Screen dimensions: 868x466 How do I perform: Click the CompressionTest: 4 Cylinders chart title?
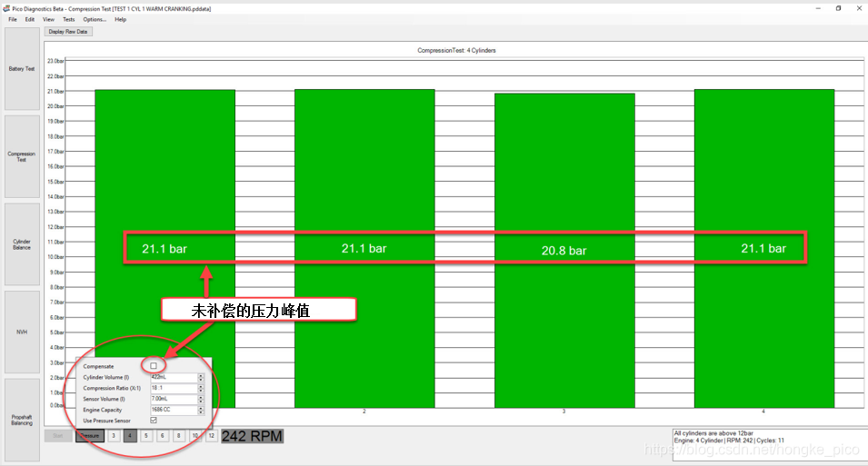pos(456,50)
